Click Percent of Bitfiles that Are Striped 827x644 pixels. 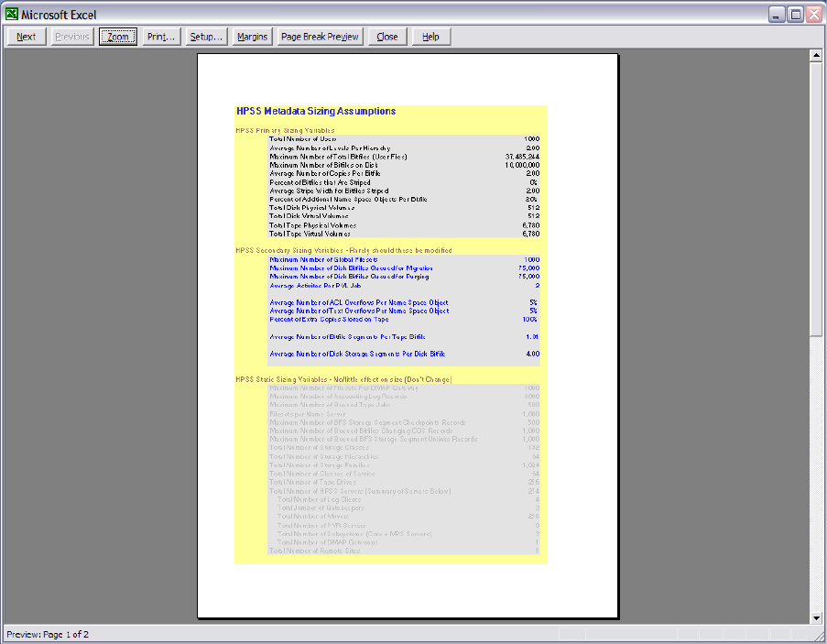pos(320,182)
